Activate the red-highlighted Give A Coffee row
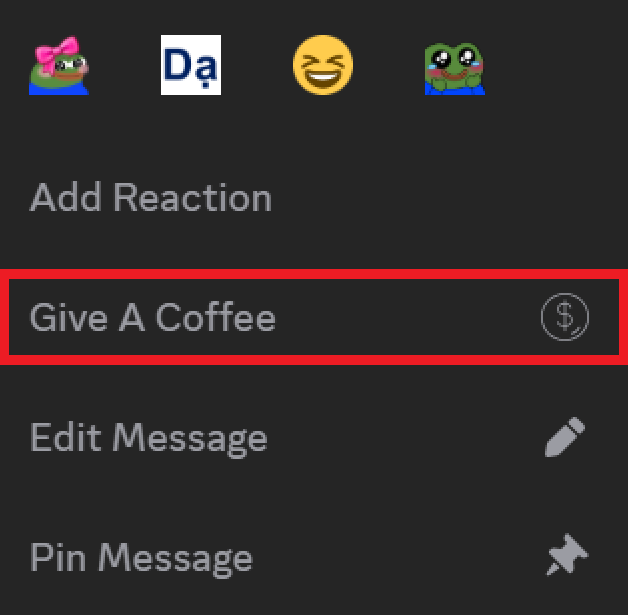628x615 pixels. point(314,317)
